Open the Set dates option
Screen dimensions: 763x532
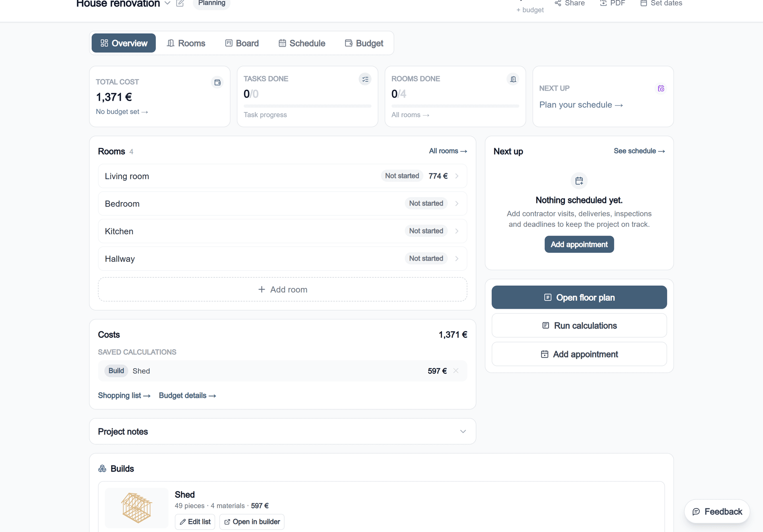click(x=661, y=3)
